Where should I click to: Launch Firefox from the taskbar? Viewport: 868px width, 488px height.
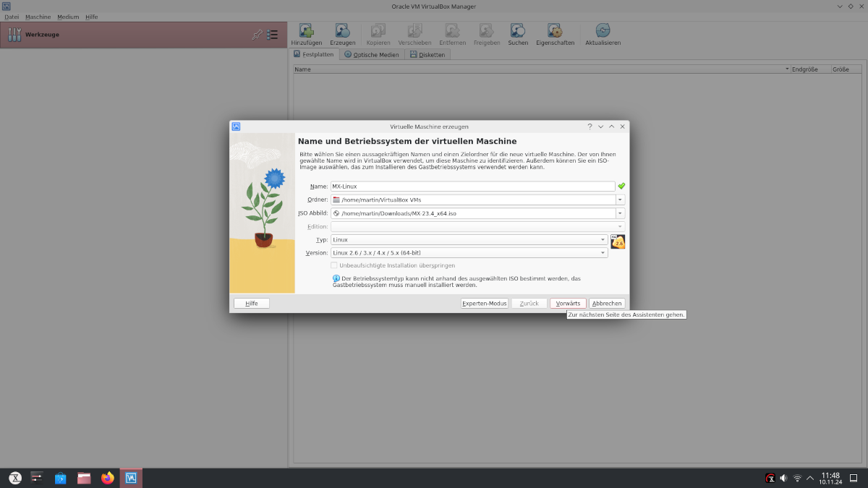pyautogui.click(x=108, y=478)
